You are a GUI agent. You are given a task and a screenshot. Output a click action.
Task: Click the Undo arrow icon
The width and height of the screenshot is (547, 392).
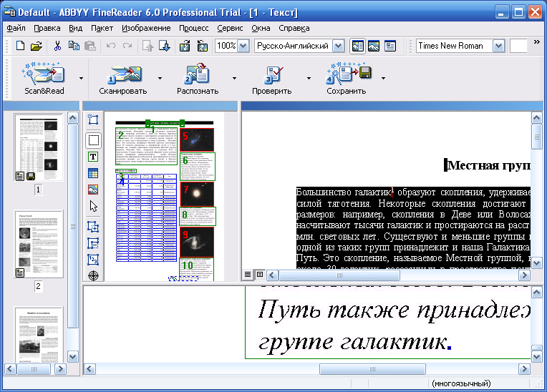[111, 46]
